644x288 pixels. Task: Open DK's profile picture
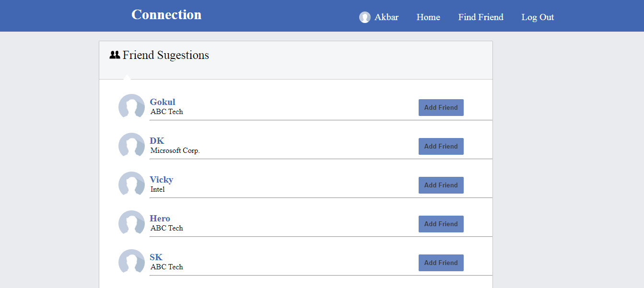(131, 145)
